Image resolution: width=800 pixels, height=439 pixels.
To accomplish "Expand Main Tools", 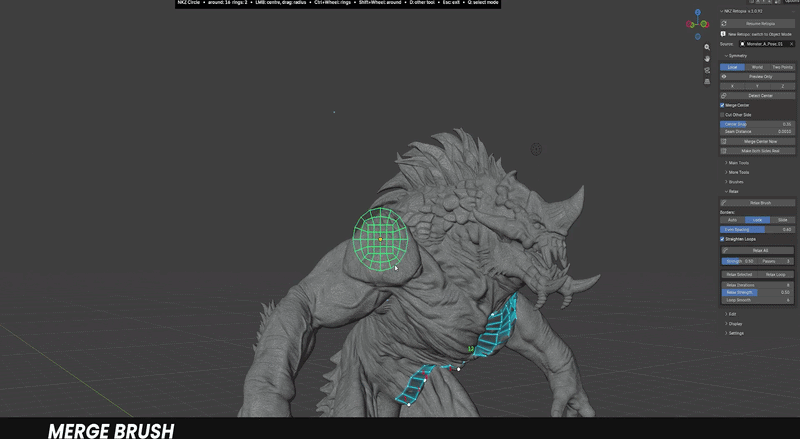I will (x=737, y=163).
